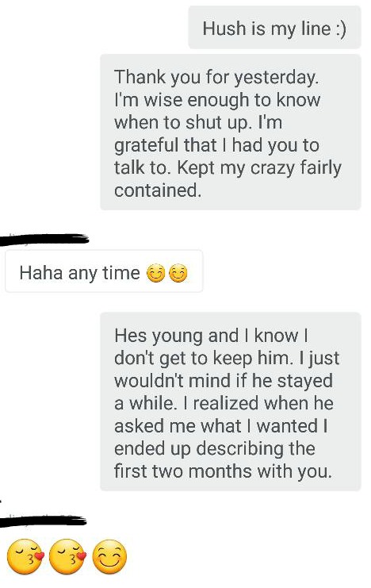371x588 pixels.
Task: Tap the first large kissing heart emoji
Action: click(25, 556)
